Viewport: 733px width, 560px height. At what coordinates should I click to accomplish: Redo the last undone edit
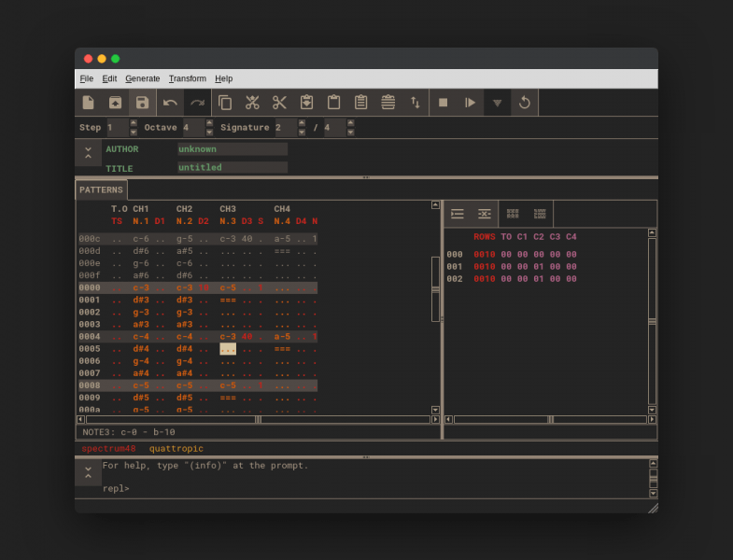pyautogui.click(x=197, y=103)
